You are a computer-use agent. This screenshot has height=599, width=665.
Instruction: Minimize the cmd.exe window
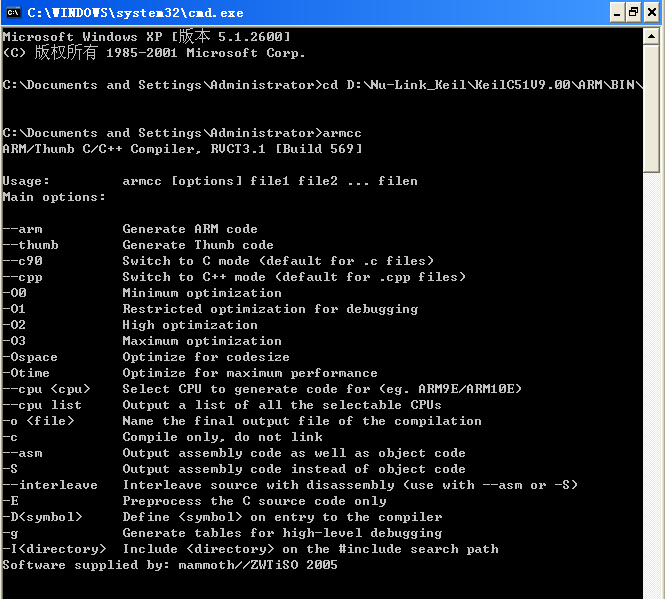click(x=617, y=13)
